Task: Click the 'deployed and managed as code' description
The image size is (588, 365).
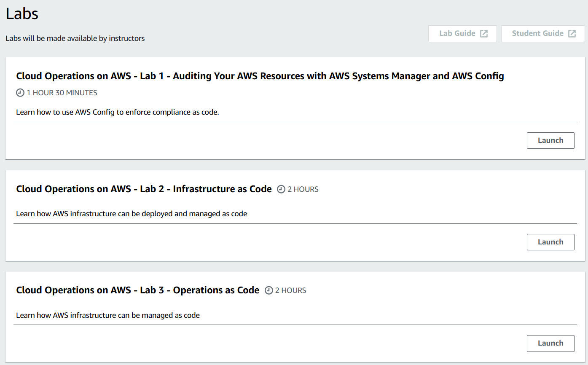Action: (x=132, y=214)
